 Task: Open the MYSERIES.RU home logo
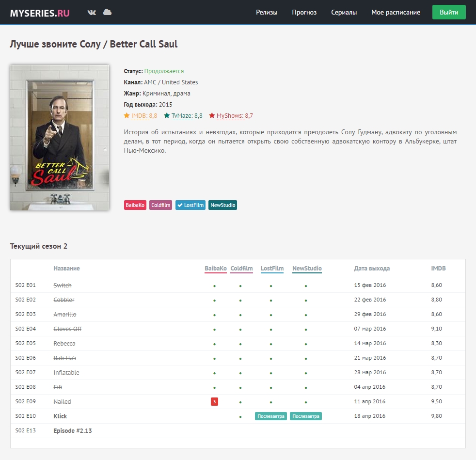pyautogui.click(x=40, y=13)
